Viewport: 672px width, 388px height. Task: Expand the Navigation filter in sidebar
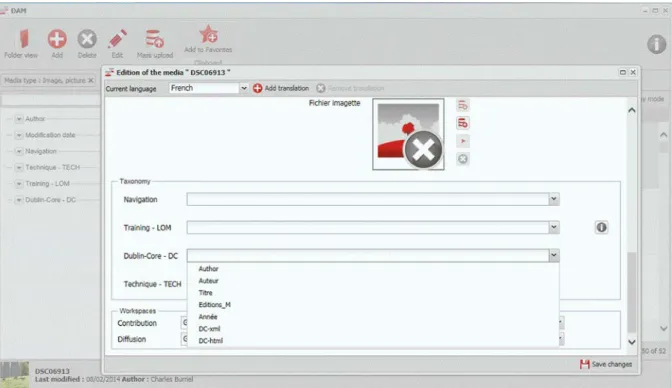(19, 151)
